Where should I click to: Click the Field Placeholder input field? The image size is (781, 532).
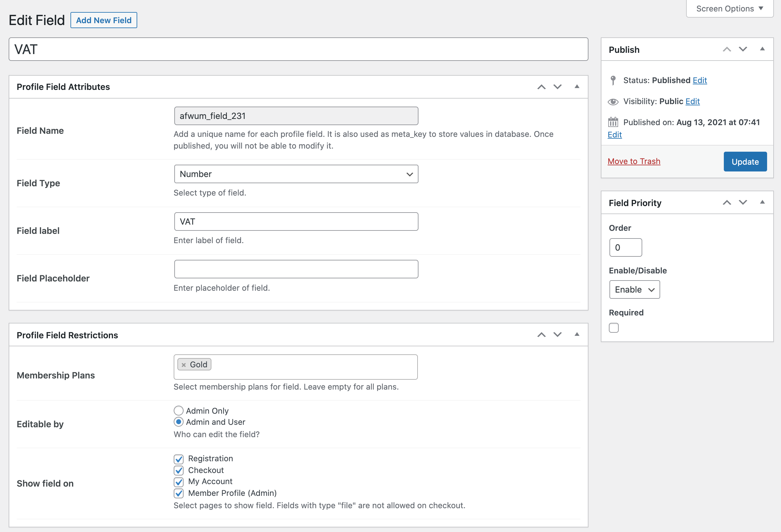(296, 269)
